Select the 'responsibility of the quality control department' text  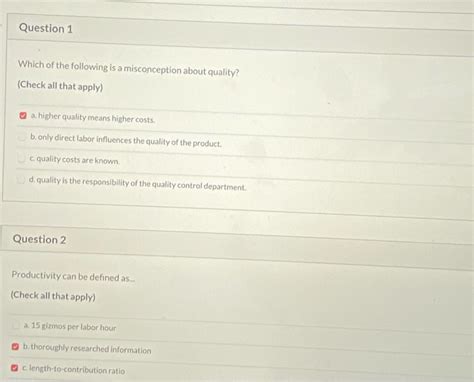coord(164,184)
